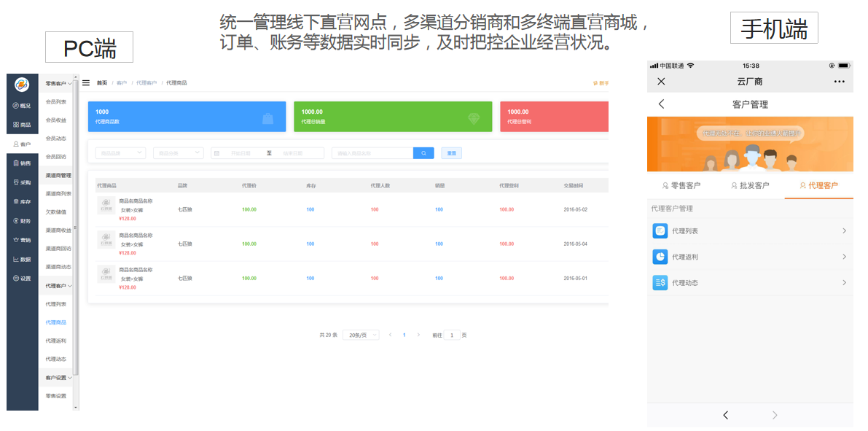Screen dimensions: 868x431
Task: Select the 代理客户 tab on mobile
Action: click(x=818, y=185)
